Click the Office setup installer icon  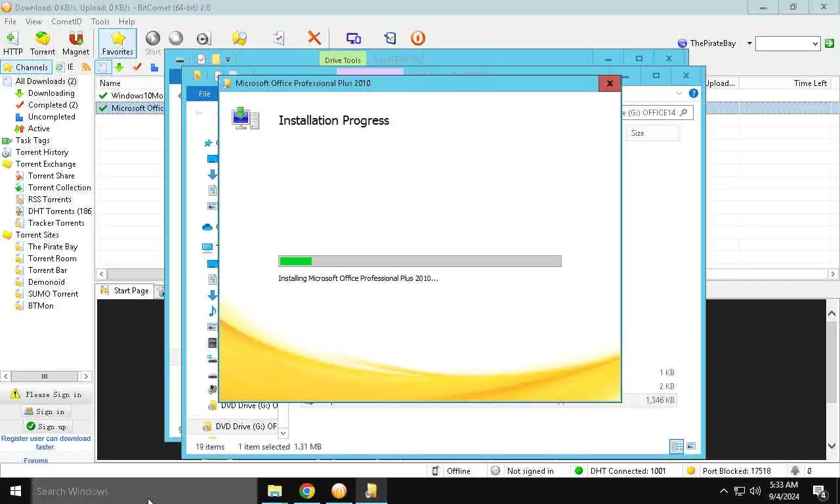point(245,118)
